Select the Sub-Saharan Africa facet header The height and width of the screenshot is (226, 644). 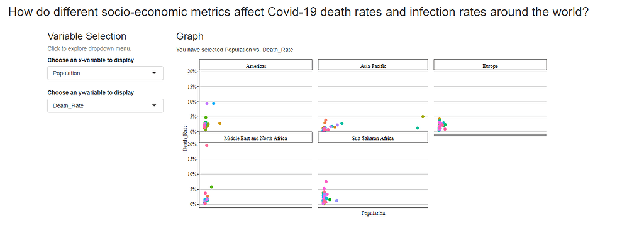coord(373,137)
